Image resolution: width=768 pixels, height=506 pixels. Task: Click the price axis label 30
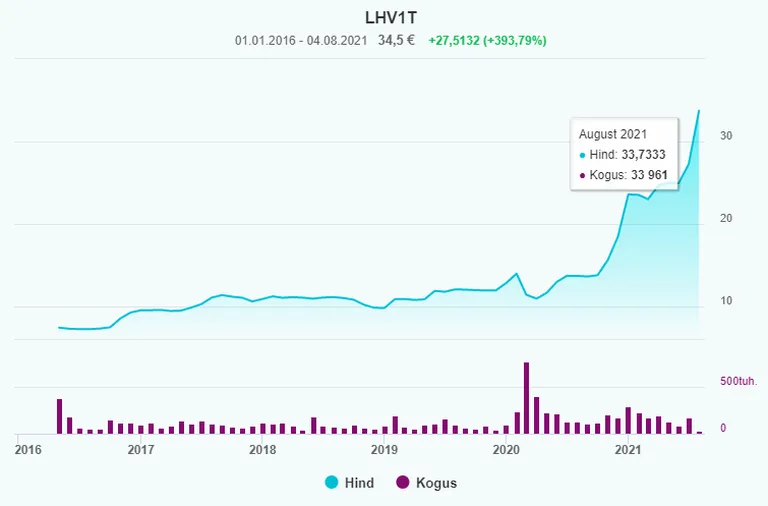tap(726, 136)
